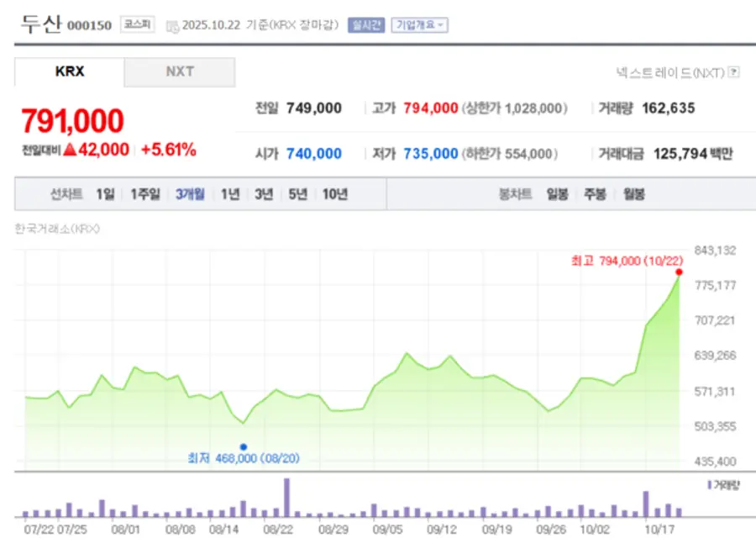Toggle the 실시간 real-time button
The height and width of the screenshot is (559, 756).
tap(366, 25)
